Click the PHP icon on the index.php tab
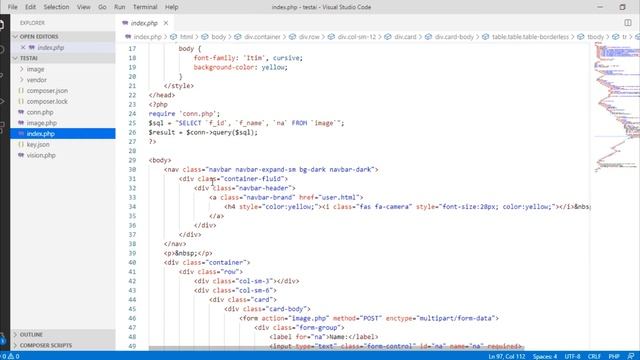 [125, 23]
